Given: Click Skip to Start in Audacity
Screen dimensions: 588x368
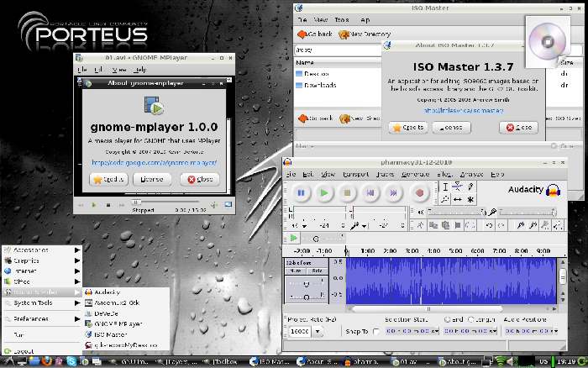Looking at the screenshot, I should coord(370,193).
